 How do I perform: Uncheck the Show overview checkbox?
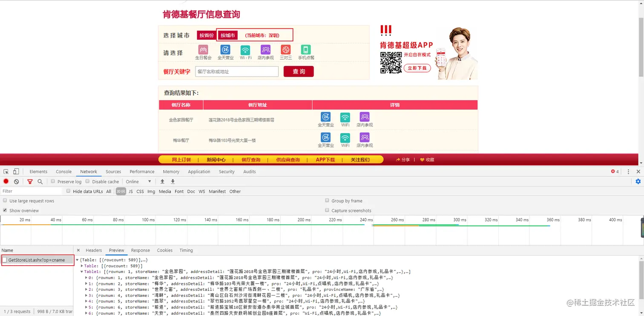pyautogui.click(x=5, y=210)
